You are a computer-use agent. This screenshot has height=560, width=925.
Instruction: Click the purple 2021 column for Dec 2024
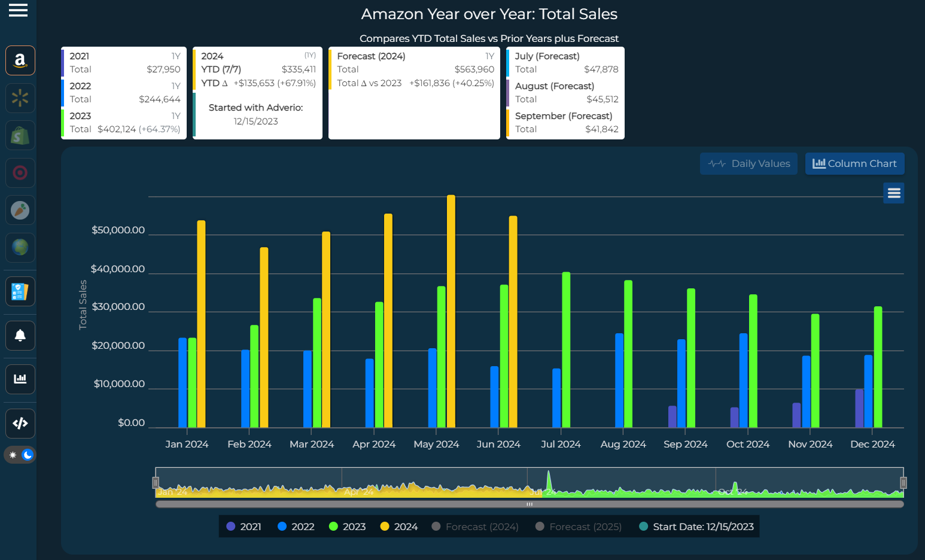pos(859,408)
